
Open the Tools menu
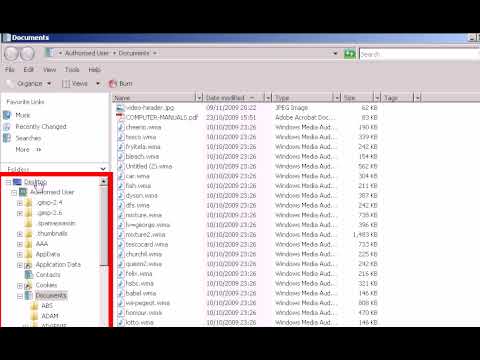72,70
